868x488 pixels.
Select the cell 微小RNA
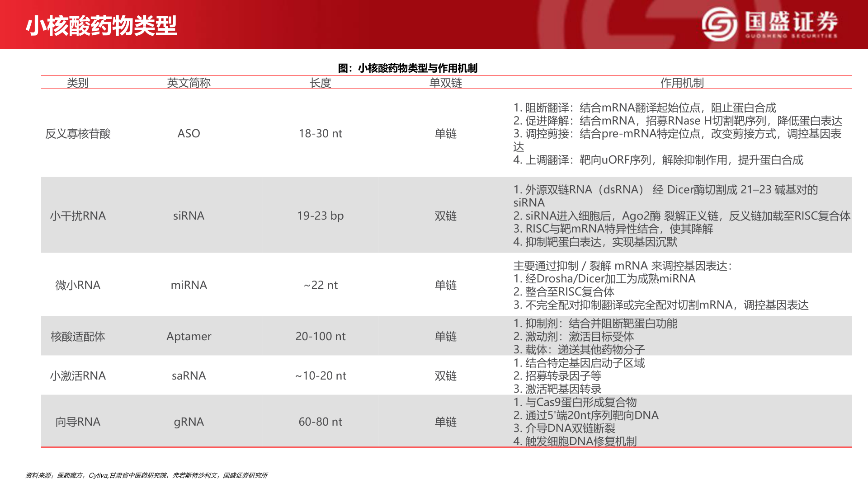point(78,285)
